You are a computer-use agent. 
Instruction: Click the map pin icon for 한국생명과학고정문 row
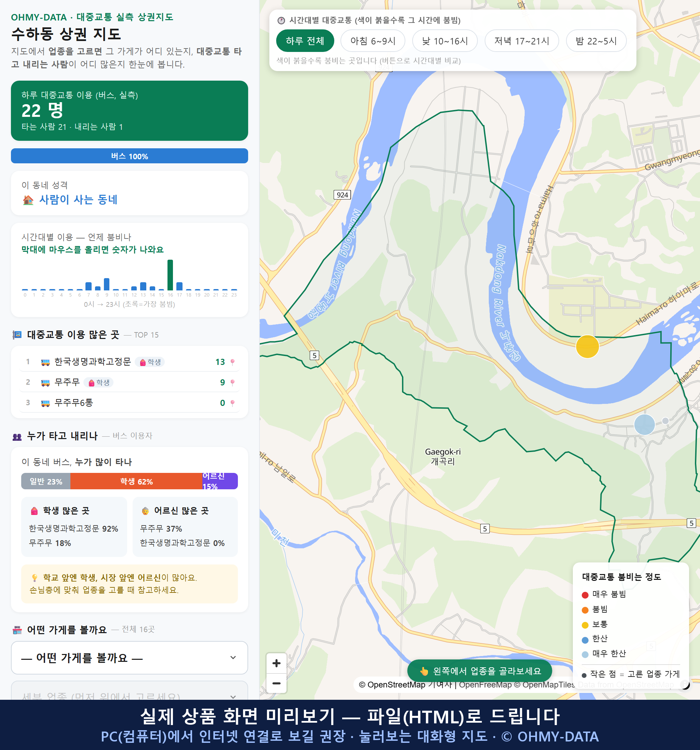tap(232, 362)
